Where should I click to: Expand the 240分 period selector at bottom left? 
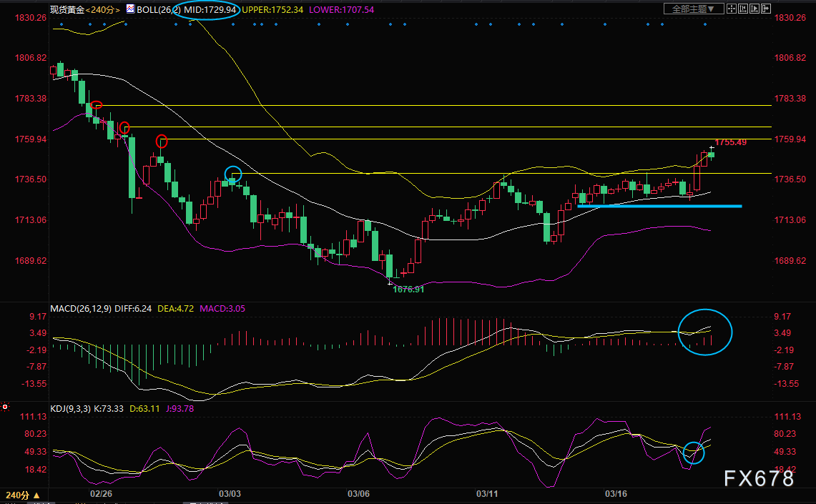tap(23, 495)
